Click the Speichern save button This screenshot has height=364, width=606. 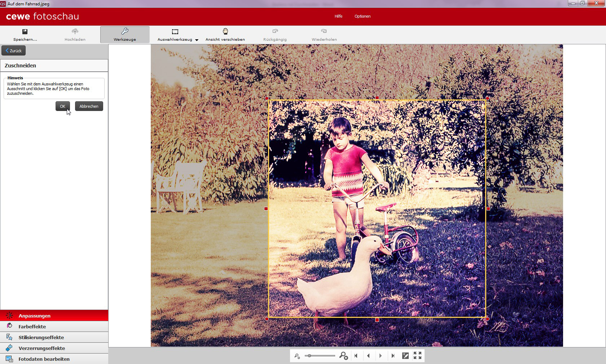point(25,35)
